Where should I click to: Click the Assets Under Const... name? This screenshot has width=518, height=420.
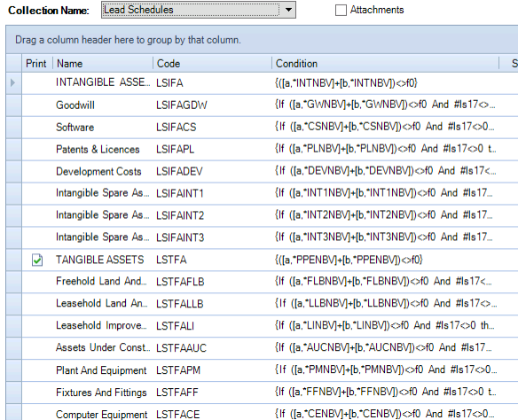[103, 347]
